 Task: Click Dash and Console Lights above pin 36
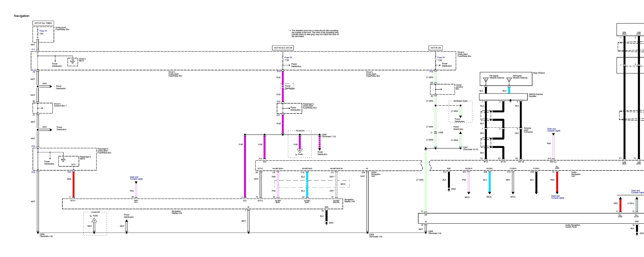pos(136,178)
